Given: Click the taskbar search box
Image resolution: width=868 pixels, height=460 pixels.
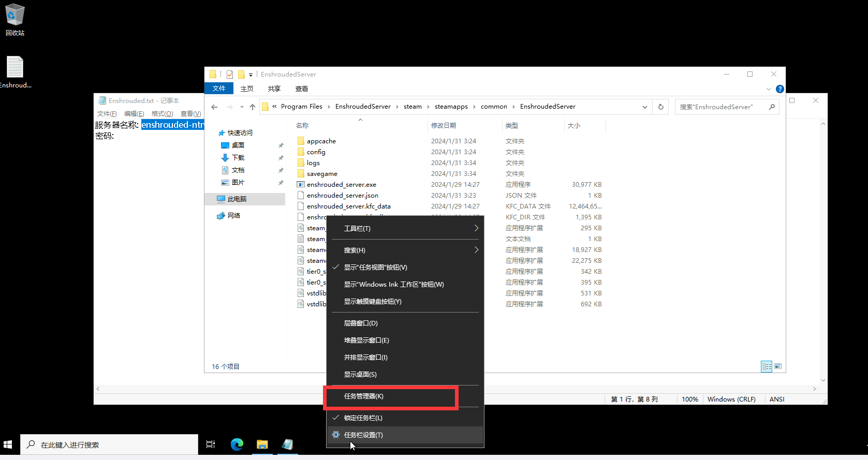Looking at the screenshot, I should (109, 444).
